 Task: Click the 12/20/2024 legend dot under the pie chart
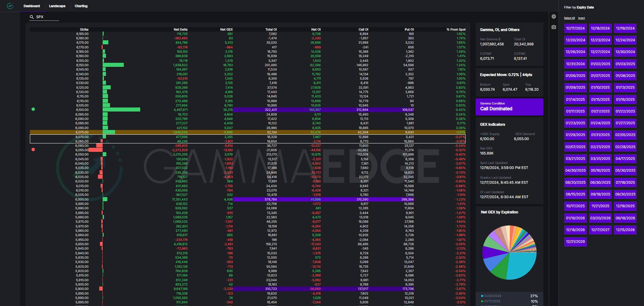tap(482, 296)
